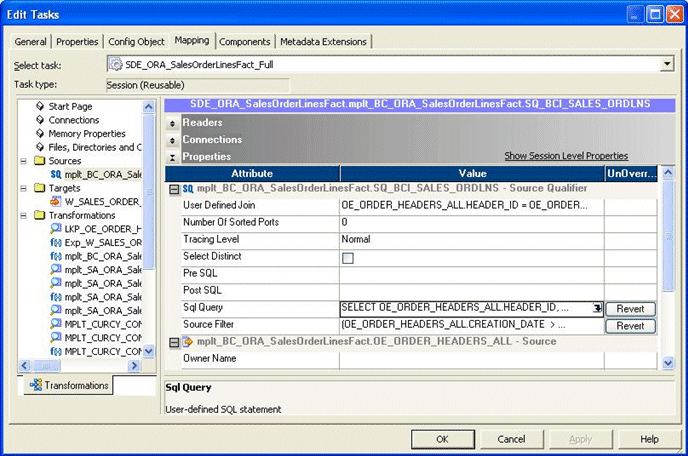Open the Components tab
Image resolution: width=688 pixels, height=456 pixels.
[245, 42]
